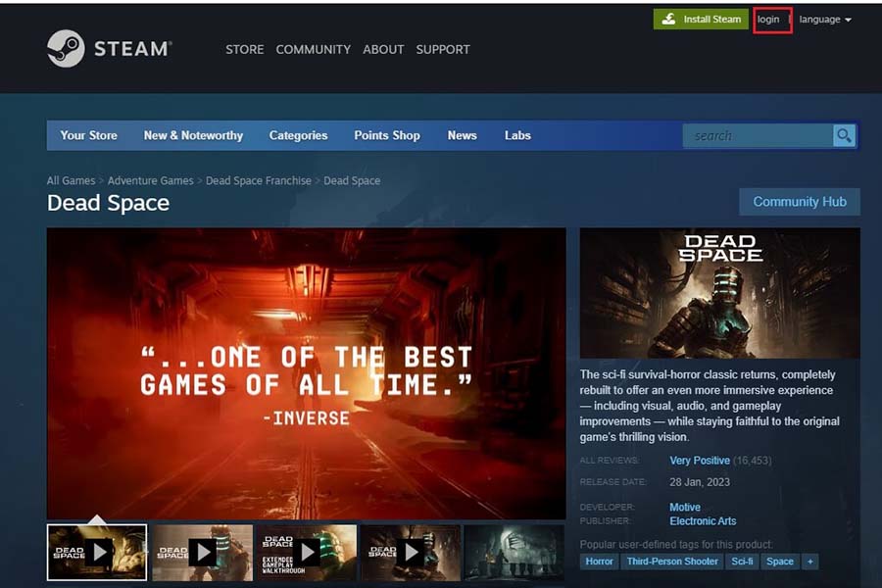Select the Horror tag
Screen dimensions: 882x588
coord(599,562)
